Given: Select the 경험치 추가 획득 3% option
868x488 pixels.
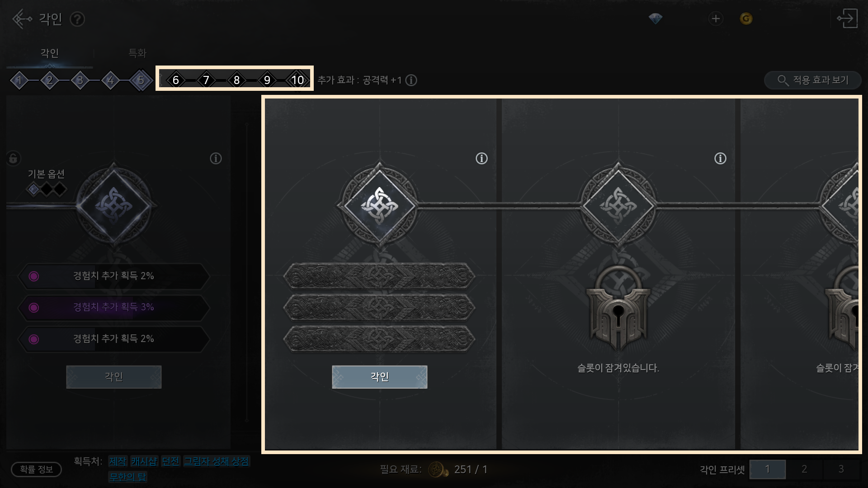Looking at the screenshot, I should point(113,307).
